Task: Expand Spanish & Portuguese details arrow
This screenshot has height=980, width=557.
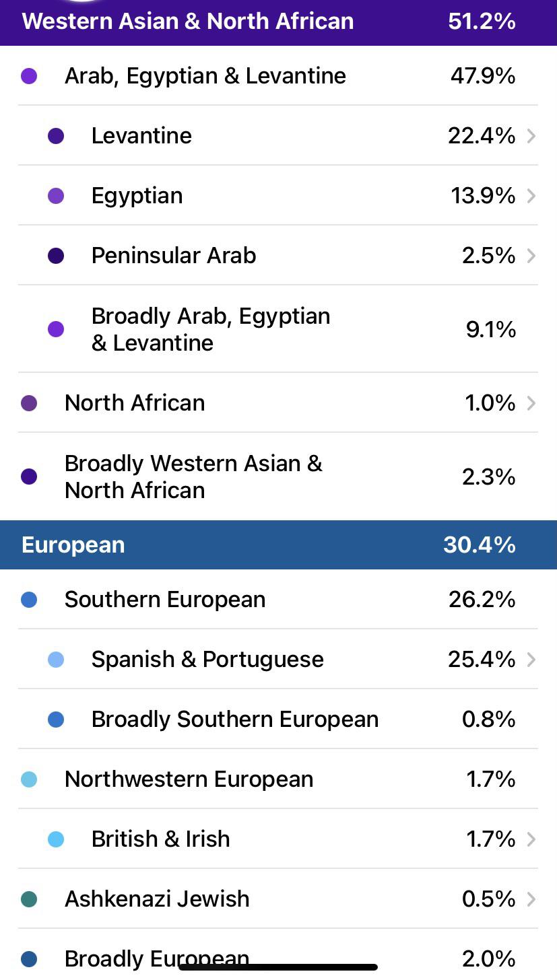Action: coord(531,659)
